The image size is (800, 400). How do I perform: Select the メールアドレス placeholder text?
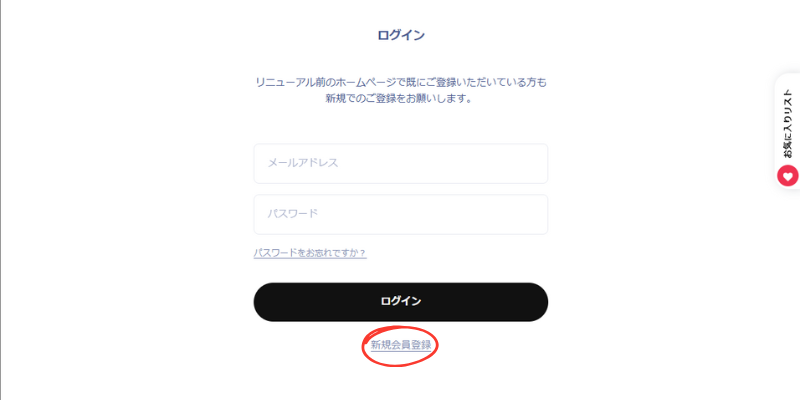303,163
